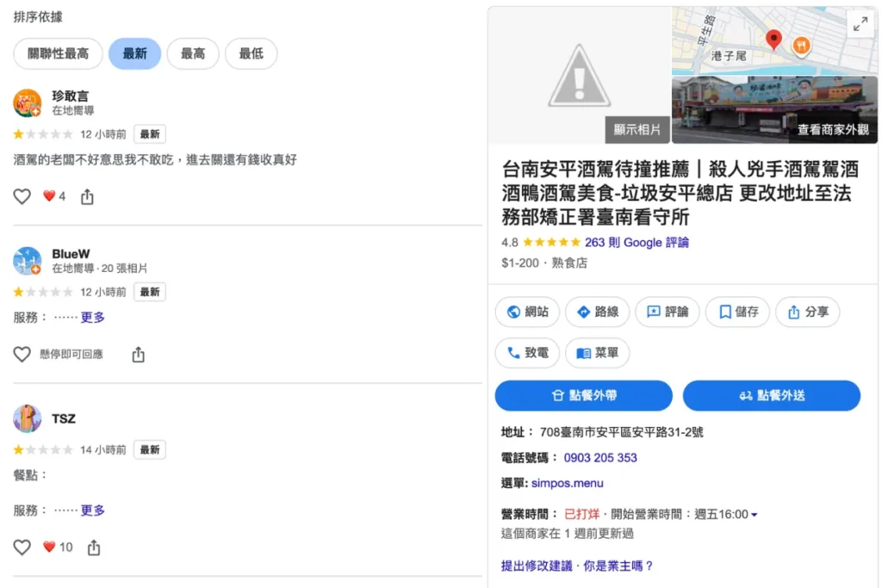Click the warning placeholder photo
The height and width of the screenshot is (588, 882).
pyautogui.click(x=580, y=75)
